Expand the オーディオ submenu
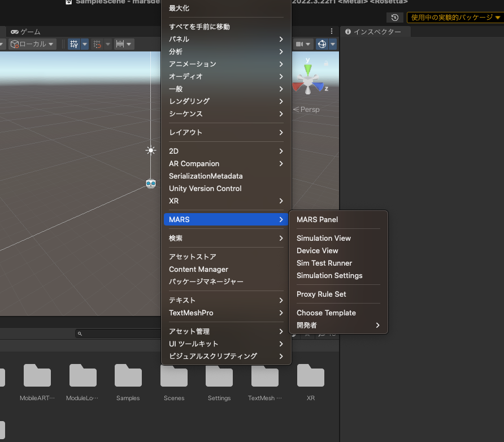This screenshot has height=442, width=504. [x=226, y=76]
